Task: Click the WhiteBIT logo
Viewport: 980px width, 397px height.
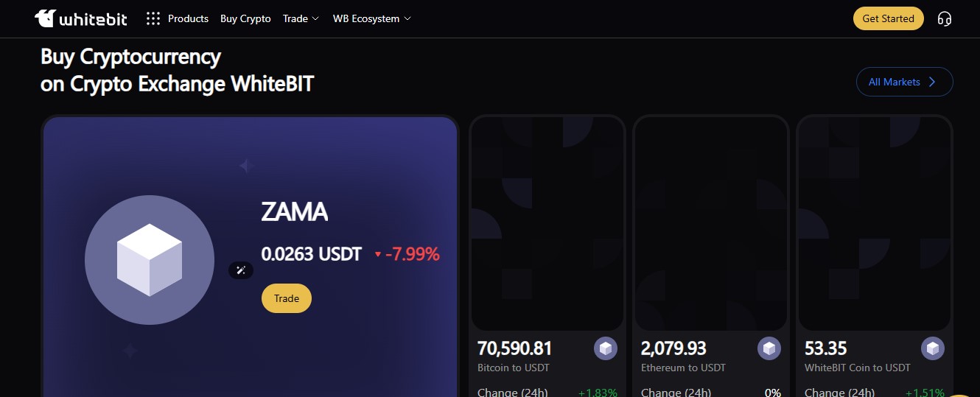Action: 81,18
